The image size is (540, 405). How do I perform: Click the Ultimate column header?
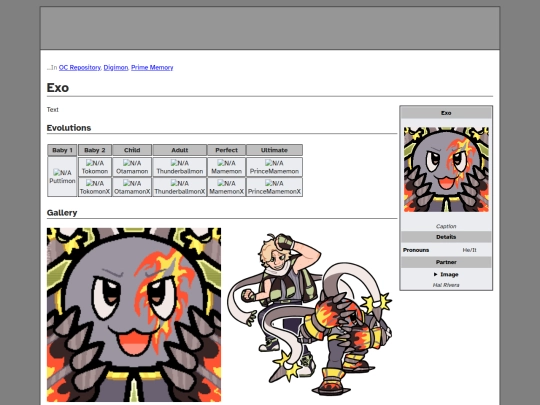tap(274, 150)
